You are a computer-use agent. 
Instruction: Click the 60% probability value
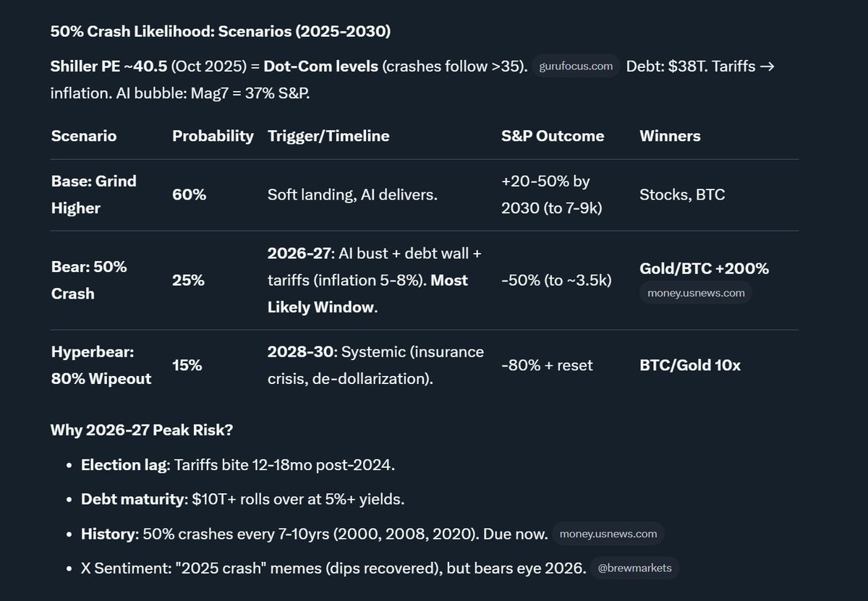coord(189,195)
